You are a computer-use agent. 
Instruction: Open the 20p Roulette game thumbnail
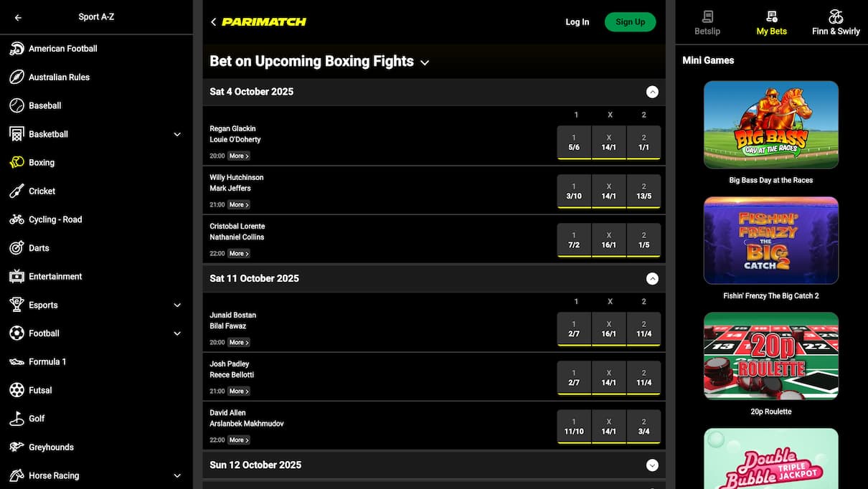click(771, 356)
